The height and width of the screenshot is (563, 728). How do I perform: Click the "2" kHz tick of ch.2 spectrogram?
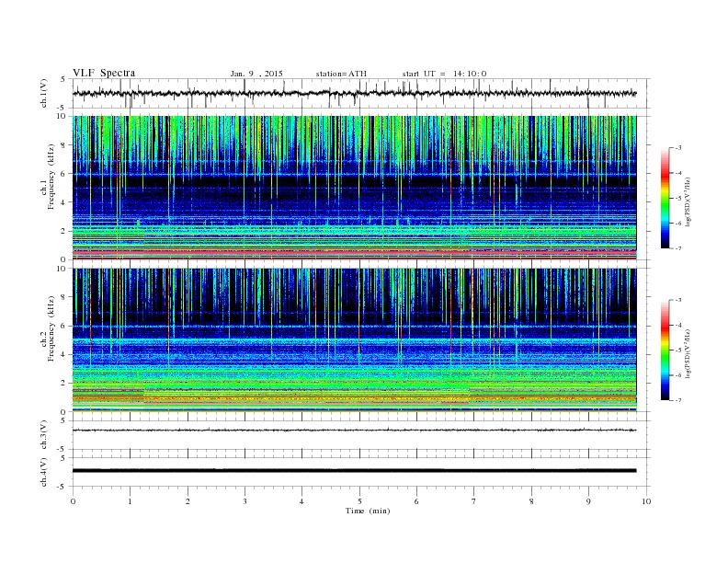tap(64, 384)
